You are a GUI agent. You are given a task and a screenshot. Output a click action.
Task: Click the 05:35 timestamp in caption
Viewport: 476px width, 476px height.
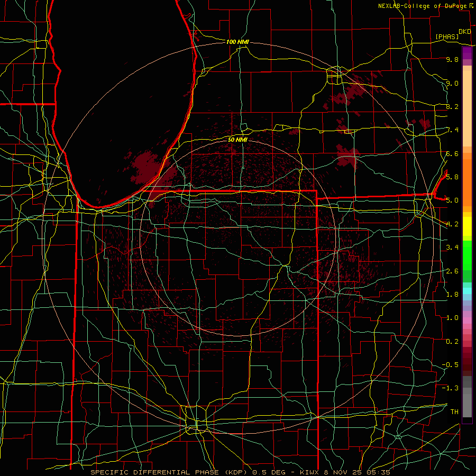click(x=378, y=472)
